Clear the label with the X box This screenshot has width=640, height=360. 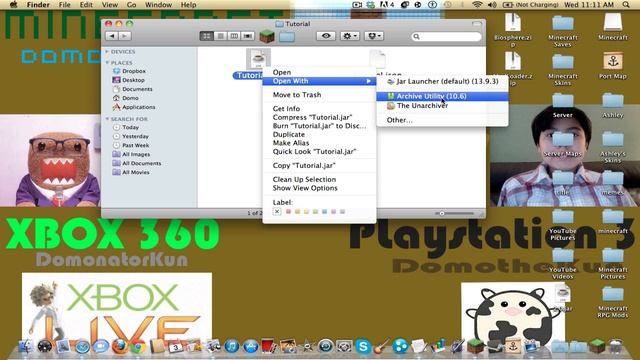[x=277, y=211]
